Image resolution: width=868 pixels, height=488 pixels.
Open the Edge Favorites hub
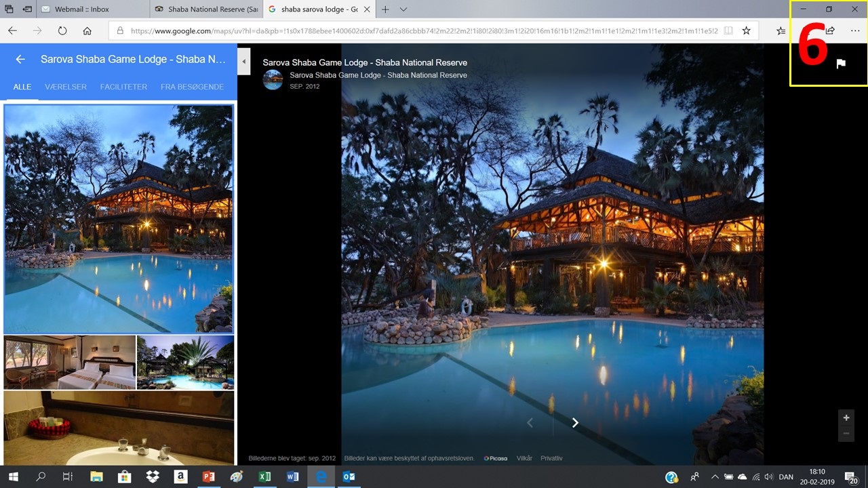tap(781, 30)
